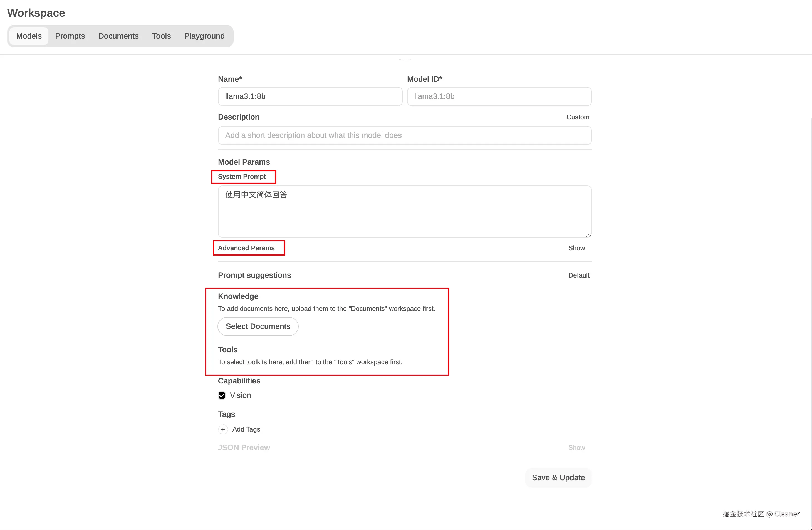Toggle Prompt suggestions Default setting
Viewport: 812px width, 530px height.
pos(579,275)
